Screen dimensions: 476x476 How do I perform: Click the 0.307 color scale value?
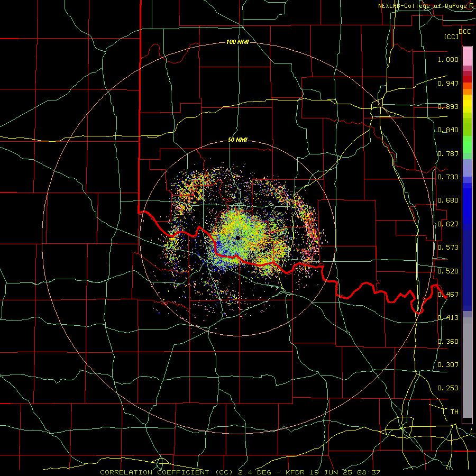point(448,365)
